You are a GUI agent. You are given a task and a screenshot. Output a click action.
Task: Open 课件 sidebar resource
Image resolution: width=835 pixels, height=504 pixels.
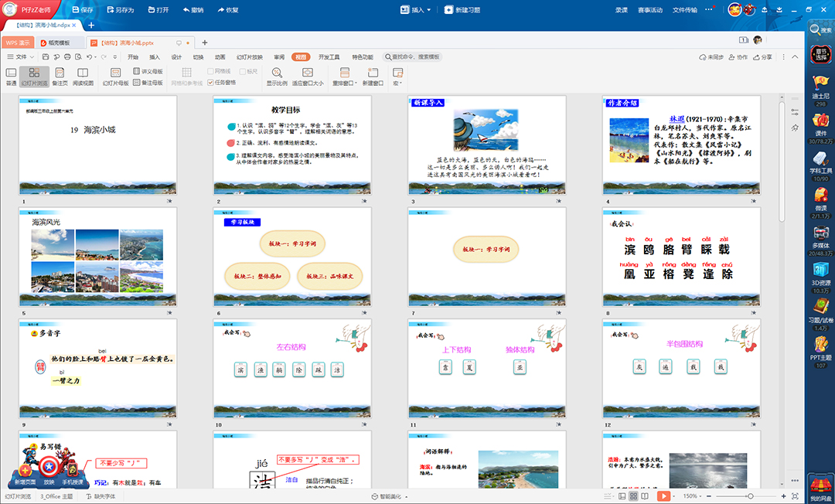click(x=820, y=128)
